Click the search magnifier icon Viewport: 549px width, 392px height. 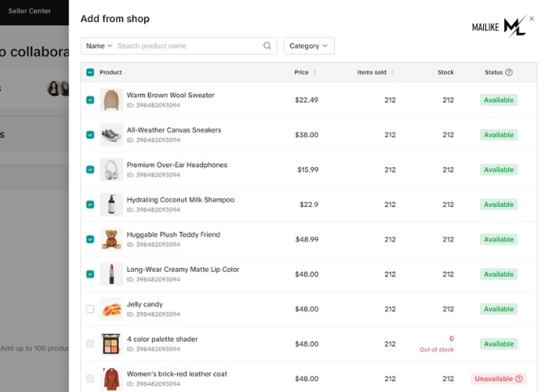pos(267,45)
